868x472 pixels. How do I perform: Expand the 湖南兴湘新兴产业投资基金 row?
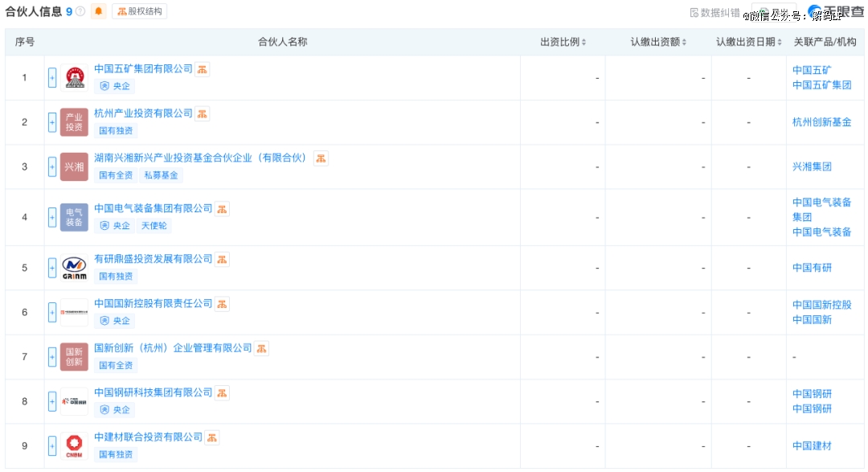tap(52, 166)
